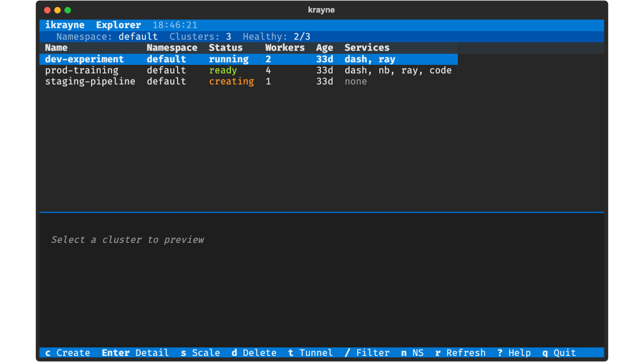644x362 pixels.
Task: Click Enter Detail in the footer
Action: [x=135, y=353]
